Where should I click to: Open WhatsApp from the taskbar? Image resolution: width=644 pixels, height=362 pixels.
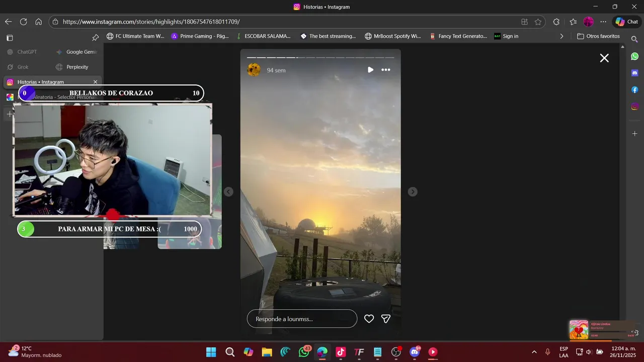point(304,352)
